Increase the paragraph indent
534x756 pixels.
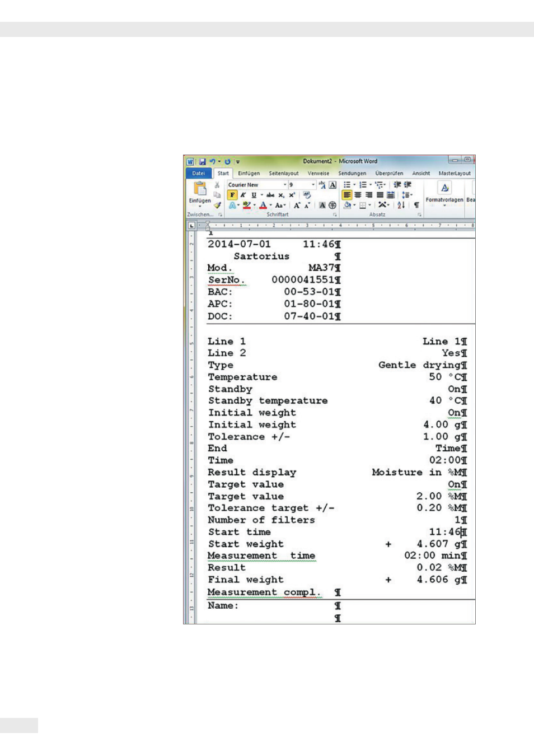pyautogui.click(x=407, y=185)
